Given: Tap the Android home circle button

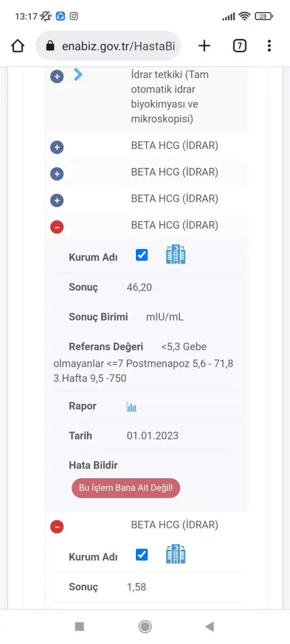Looking at the screenshot, I should [x=145, y=626].
